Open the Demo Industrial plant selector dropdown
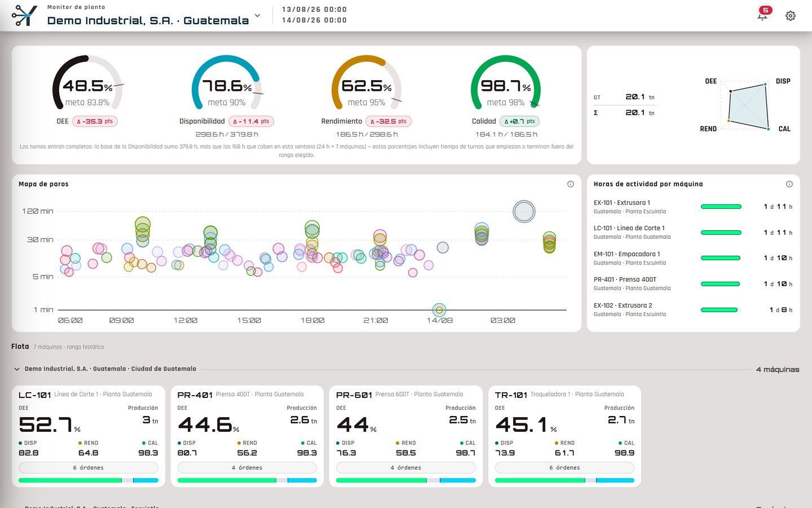The height and width of the screenshot is (508, 812). [x=258, y=16]
